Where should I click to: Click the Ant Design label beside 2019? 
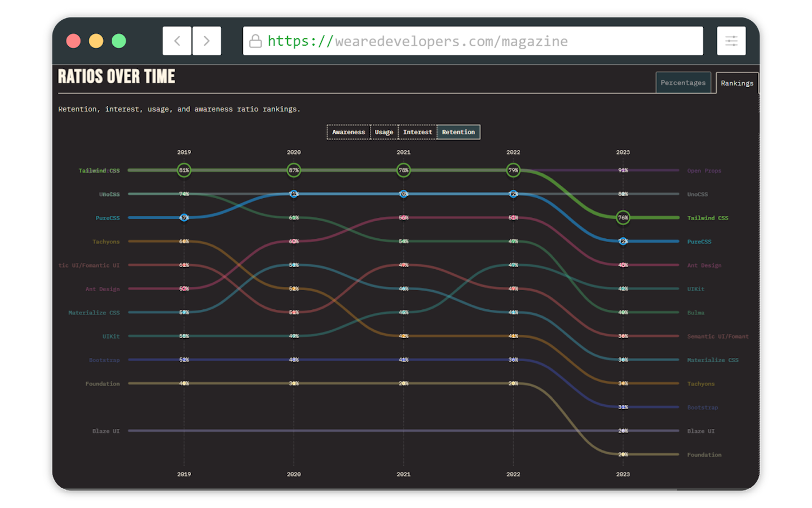(103, 289)
